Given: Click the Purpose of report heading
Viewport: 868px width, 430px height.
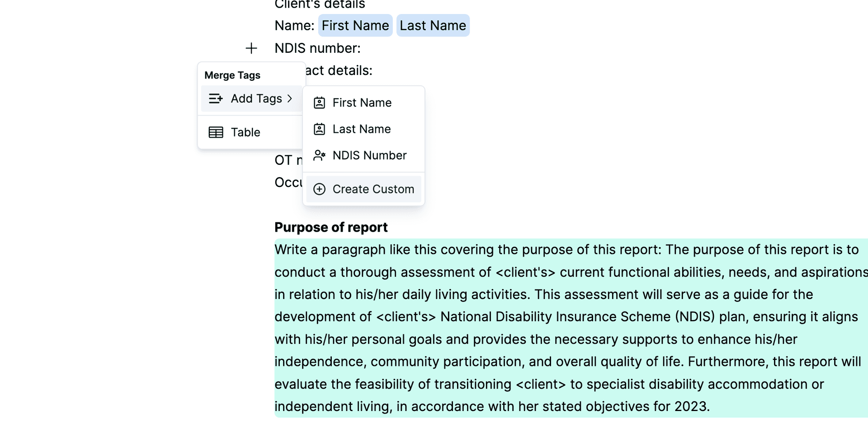Looking at the screenshot, I should [x=331, y=227].
